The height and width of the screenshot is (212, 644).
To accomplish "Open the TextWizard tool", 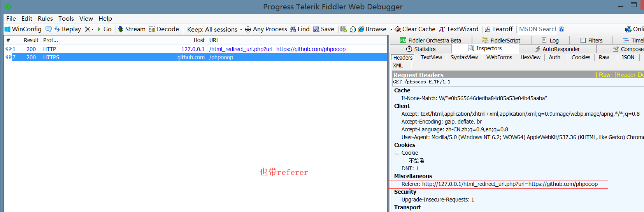I will click(459, 29).
